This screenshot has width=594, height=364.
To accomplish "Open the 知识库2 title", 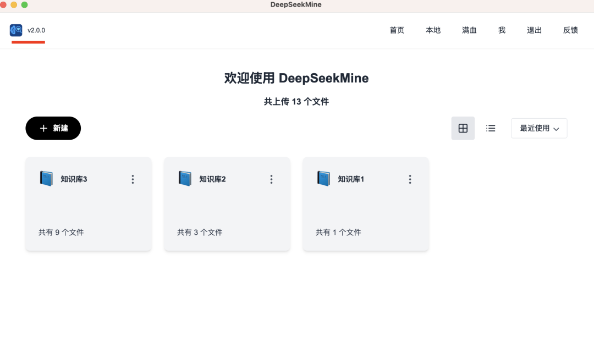I will point(212,179).
